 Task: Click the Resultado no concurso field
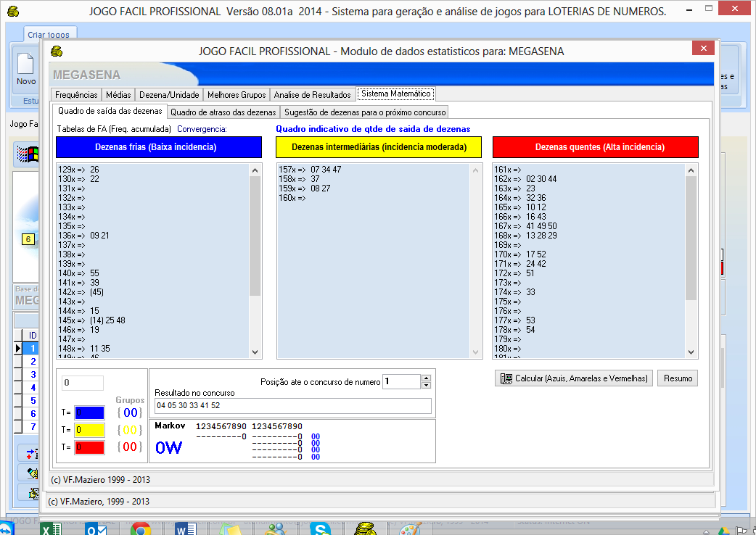(x=292, y=406)
